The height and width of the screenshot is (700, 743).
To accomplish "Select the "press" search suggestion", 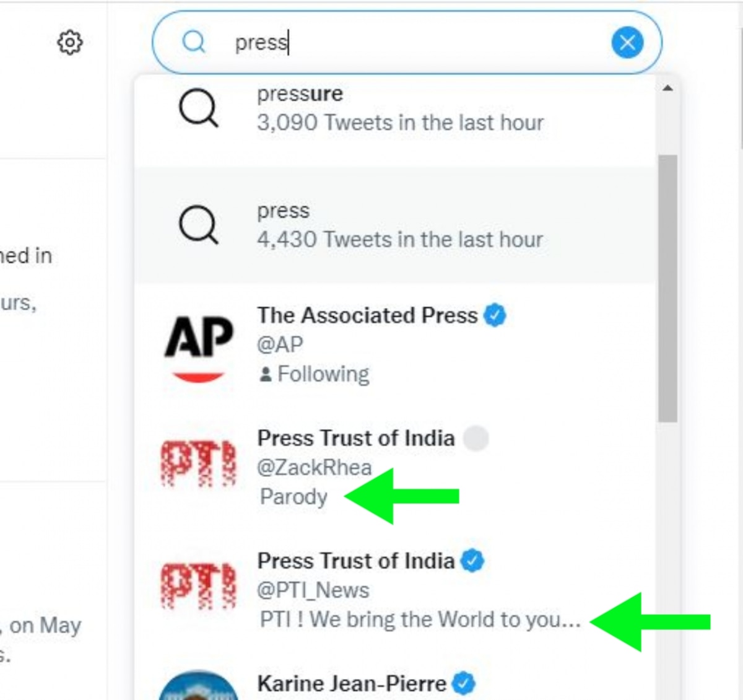I will [x=399, y=225].
